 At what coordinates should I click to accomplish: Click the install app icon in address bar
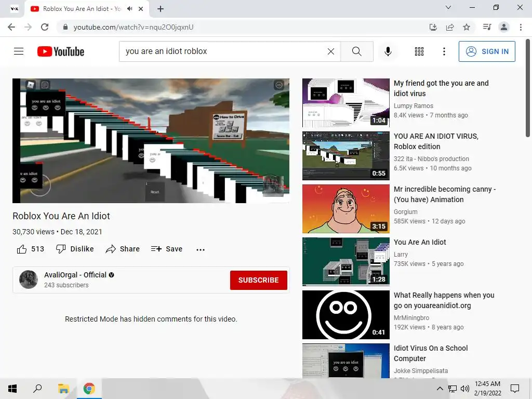point(433,27)
